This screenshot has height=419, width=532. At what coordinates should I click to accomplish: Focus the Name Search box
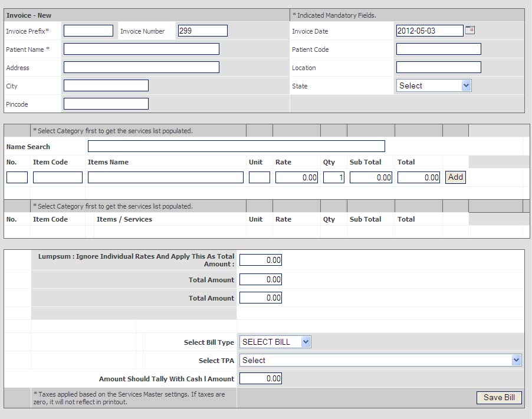236,146
